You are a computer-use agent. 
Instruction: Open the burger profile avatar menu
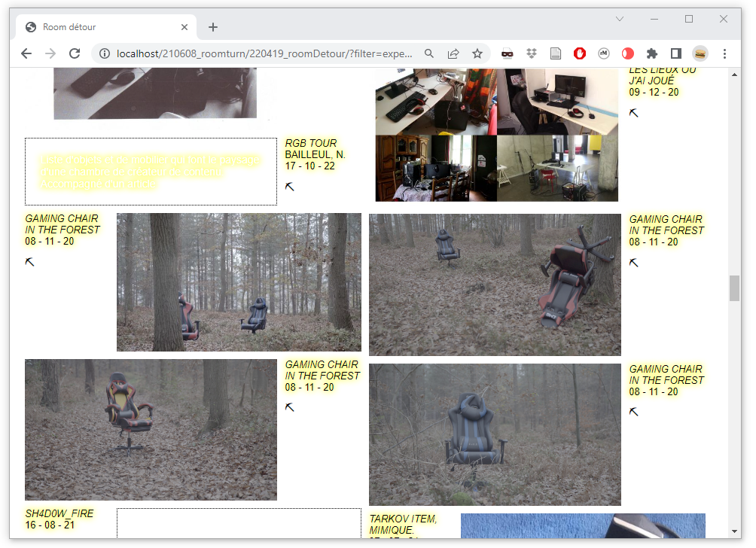(x=700, y=53)
